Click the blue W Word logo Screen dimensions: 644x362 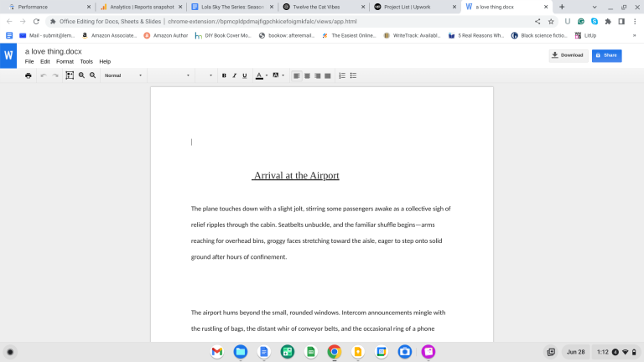tap(8, 55)
